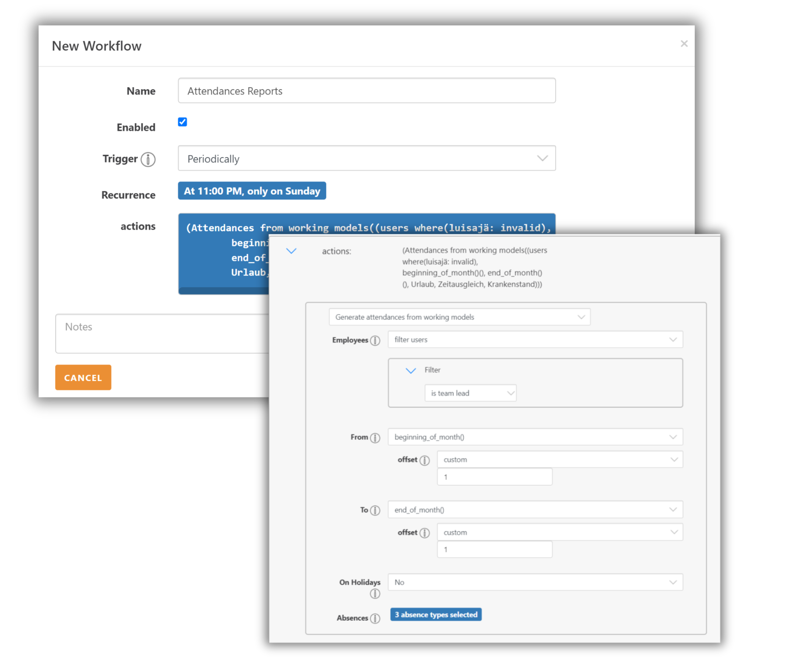
Task: Collapse the actions section chevron
Action: (x=292, y=251)
